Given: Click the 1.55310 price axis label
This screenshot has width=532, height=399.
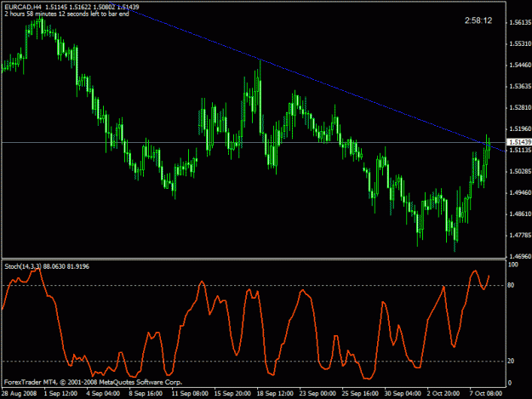Looking at the screenshot, I should pos(520,43).
